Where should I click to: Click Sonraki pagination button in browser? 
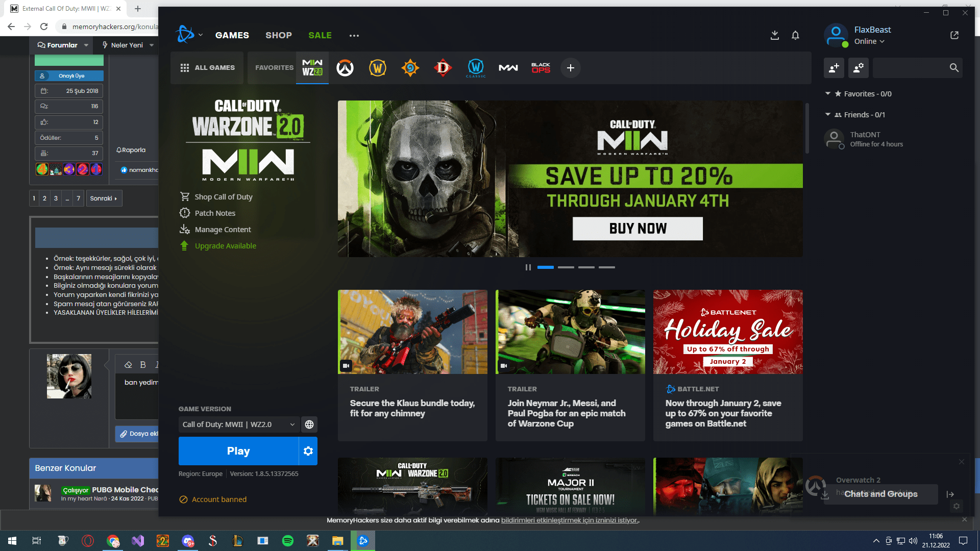[x=104, y=198]
